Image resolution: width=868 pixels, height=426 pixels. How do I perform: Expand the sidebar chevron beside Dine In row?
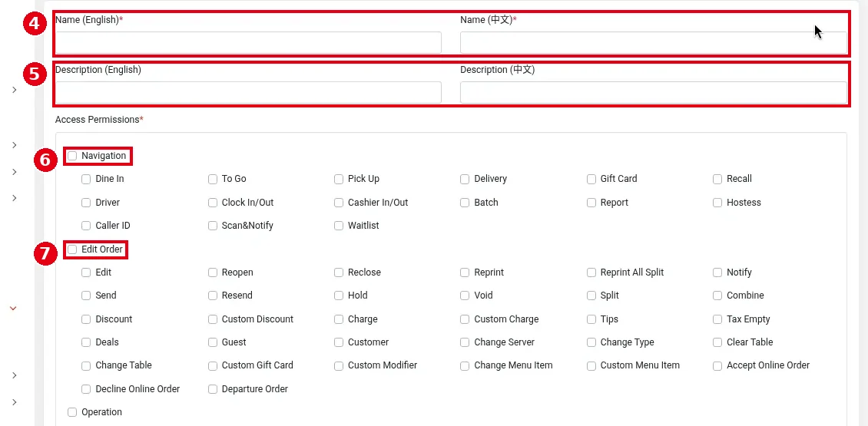coord(15,171)
